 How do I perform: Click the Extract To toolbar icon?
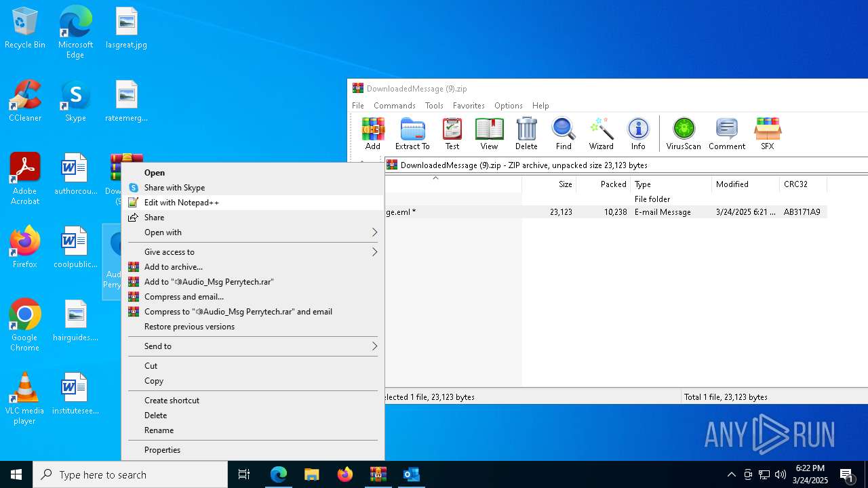click(x=412, y=134)
